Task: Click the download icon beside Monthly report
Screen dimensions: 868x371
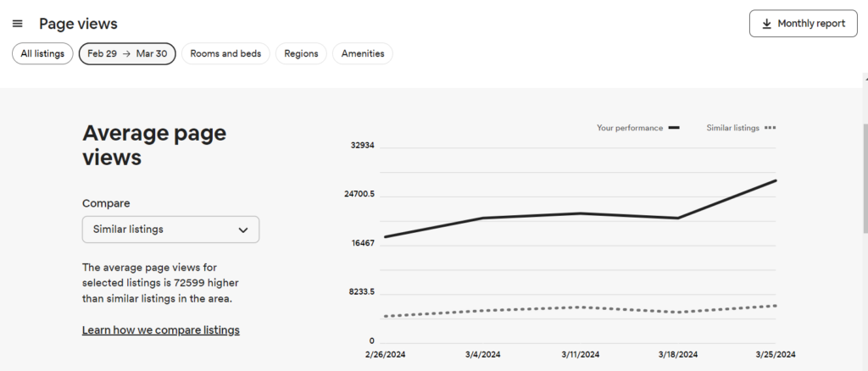Action: [x=766, y=24]
